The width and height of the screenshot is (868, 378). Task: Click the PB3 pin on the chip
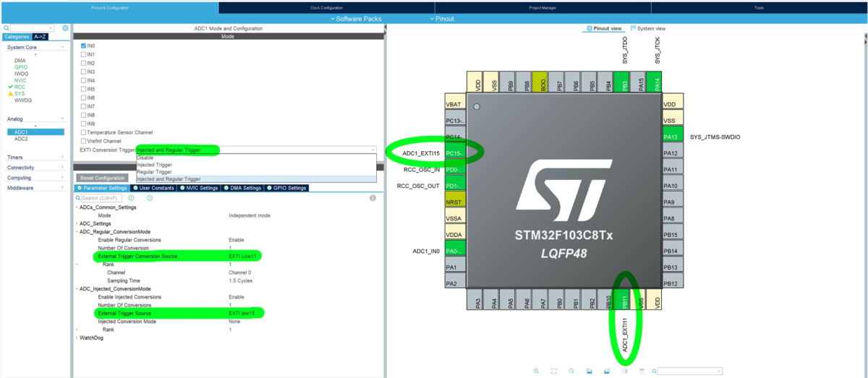(621, 81)
